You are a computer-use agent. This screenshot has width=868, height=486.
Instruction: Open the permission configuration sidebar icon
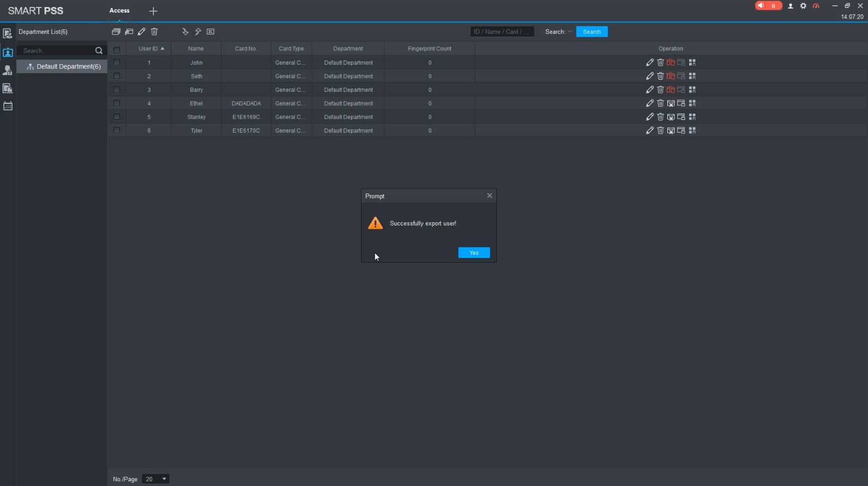pos(7,70)
